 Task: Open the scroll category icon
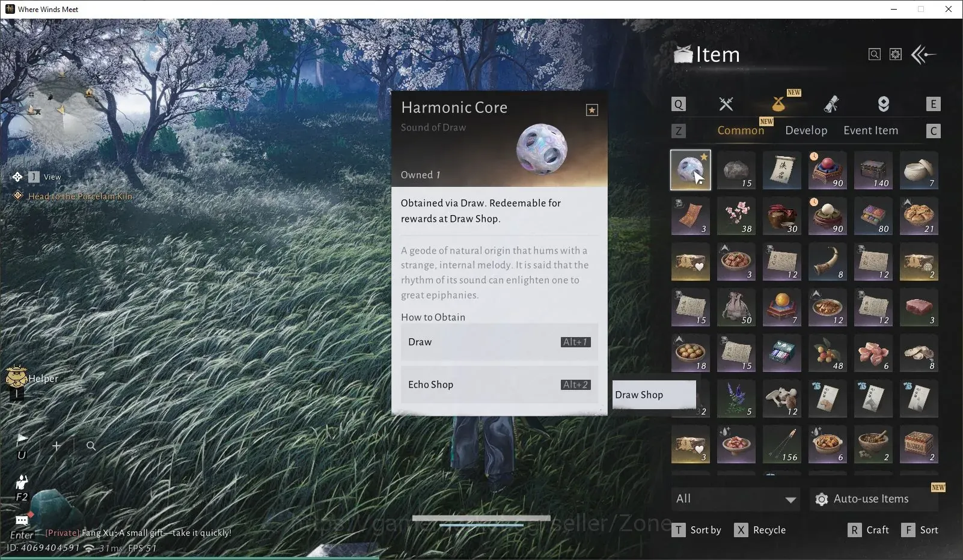point(831,104)
